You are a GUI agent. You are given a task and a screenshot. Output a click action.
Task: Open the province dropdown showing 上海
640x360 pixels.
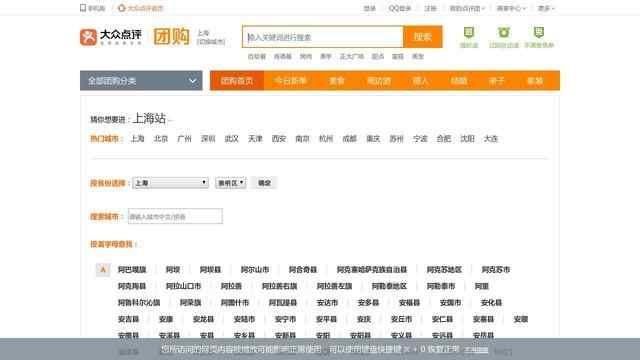(x=170, y=183)
